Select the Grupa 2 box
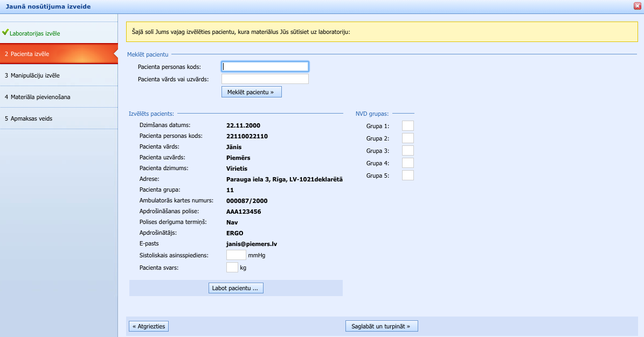This screenshot has width=644, height=337. click(408, 138)
